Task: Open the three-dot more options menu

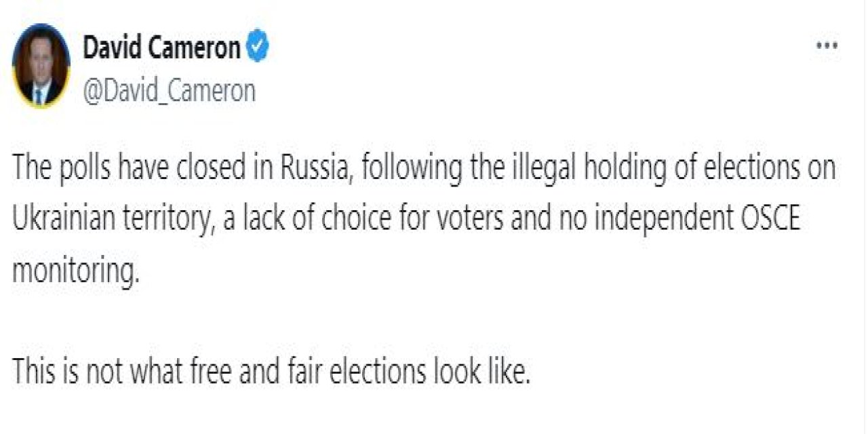Action: coord(827,47)
